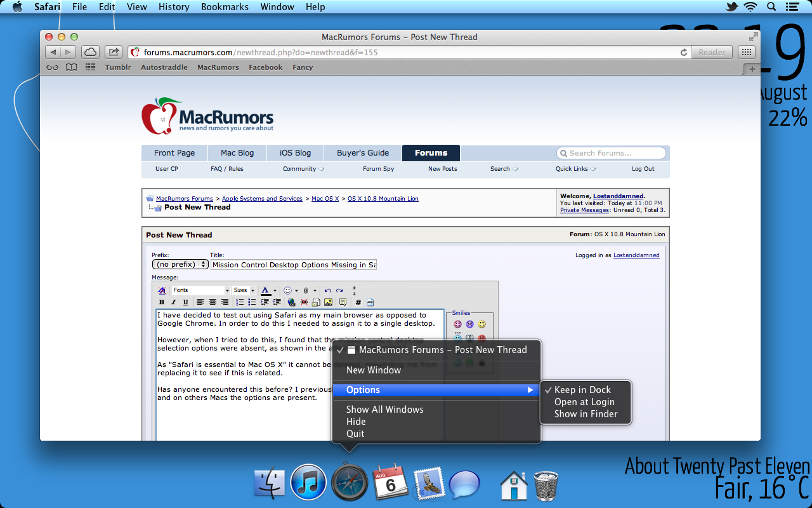This screenshot has height=508, width=812.
Task: Open the Tumblr bookmark
Action: pyautogui.click(x=118, y=67)
